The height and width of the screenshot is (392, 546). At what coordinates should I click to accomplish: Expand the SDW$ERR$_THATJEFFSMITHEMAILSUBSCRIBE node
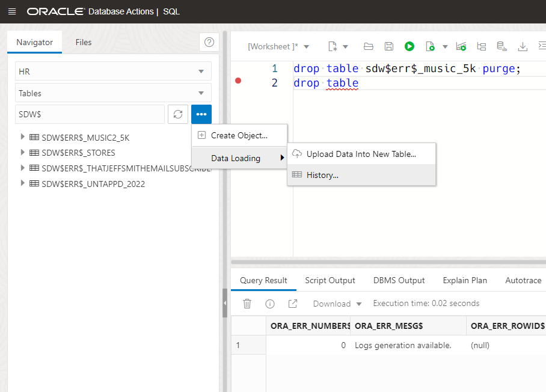pos(23,168)
